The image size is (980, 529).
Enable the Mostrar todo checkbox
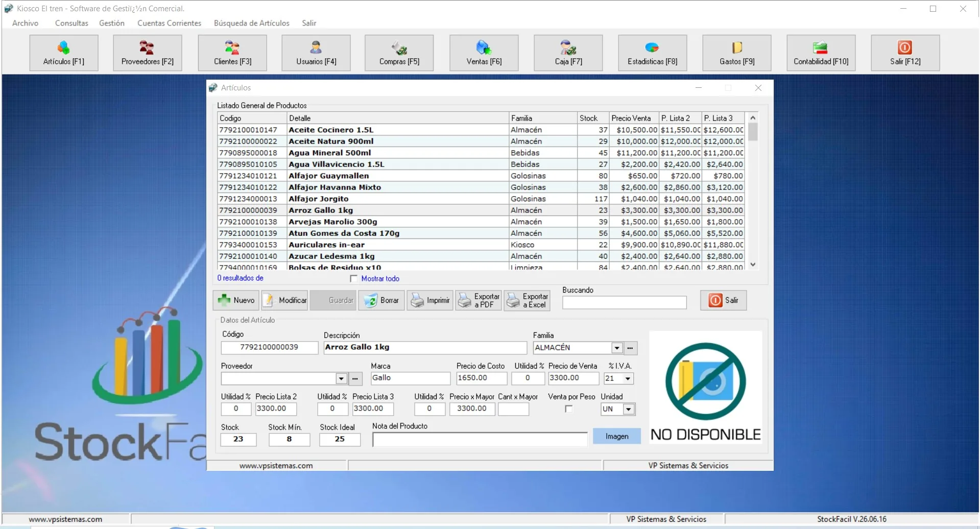point(354,278)
